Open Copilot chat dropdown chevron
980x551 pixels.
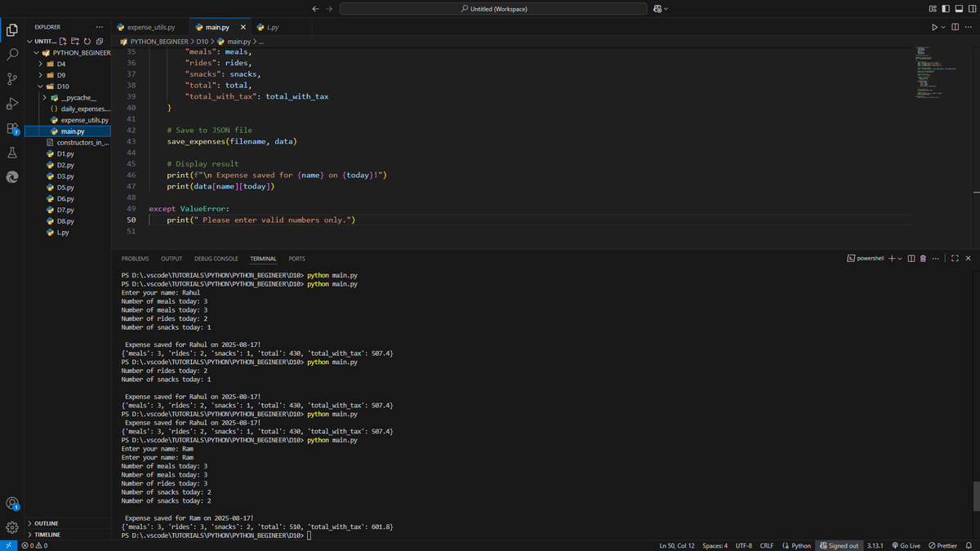(666, 9)
